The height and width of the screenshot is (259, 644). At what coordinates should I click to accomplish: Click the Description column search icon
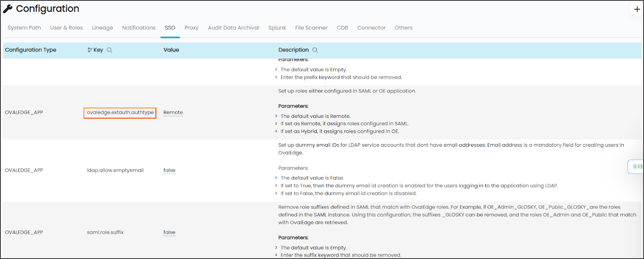[315, 50]
